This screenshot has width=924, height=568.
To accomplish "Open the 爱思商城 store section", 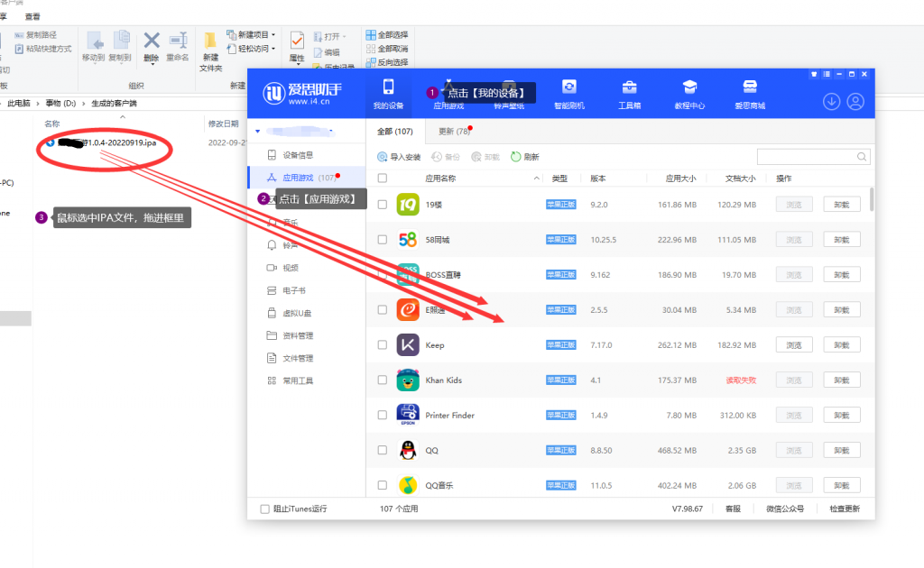I will tap(750, 94).
